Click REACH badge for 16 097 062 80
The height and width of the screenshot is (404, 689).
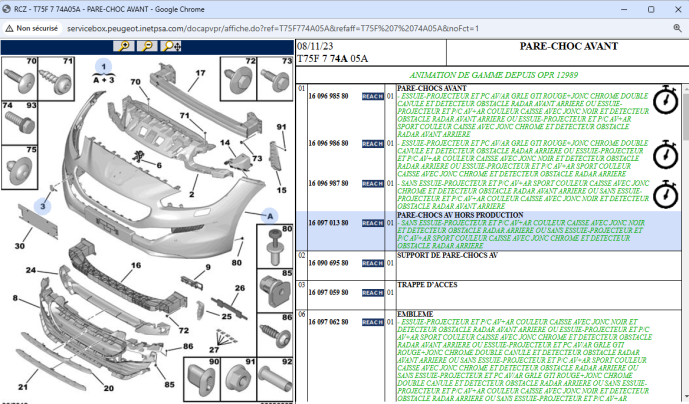373,322
